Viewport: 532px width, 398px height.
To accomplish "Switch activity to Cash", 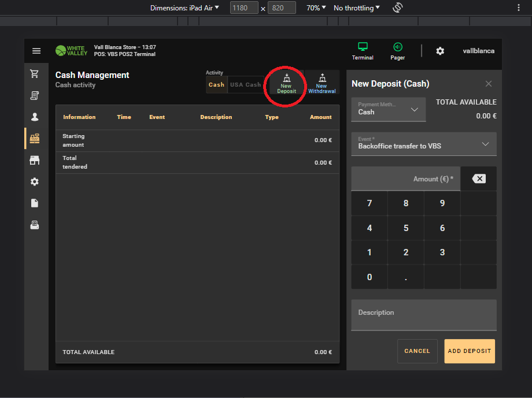I will (216, 85).
